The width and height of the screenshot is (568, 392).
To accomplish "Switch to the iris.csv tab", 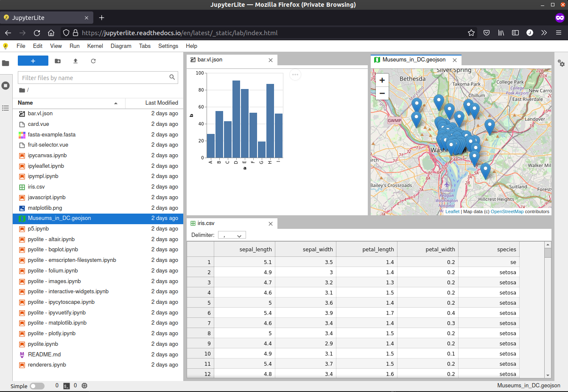I will [x=206, y=223].
